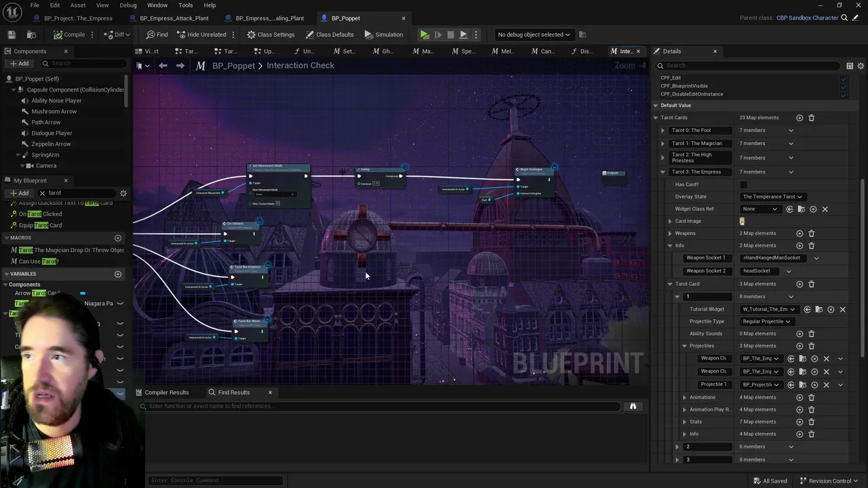Add a new macro with plus icon

[118, 238]
